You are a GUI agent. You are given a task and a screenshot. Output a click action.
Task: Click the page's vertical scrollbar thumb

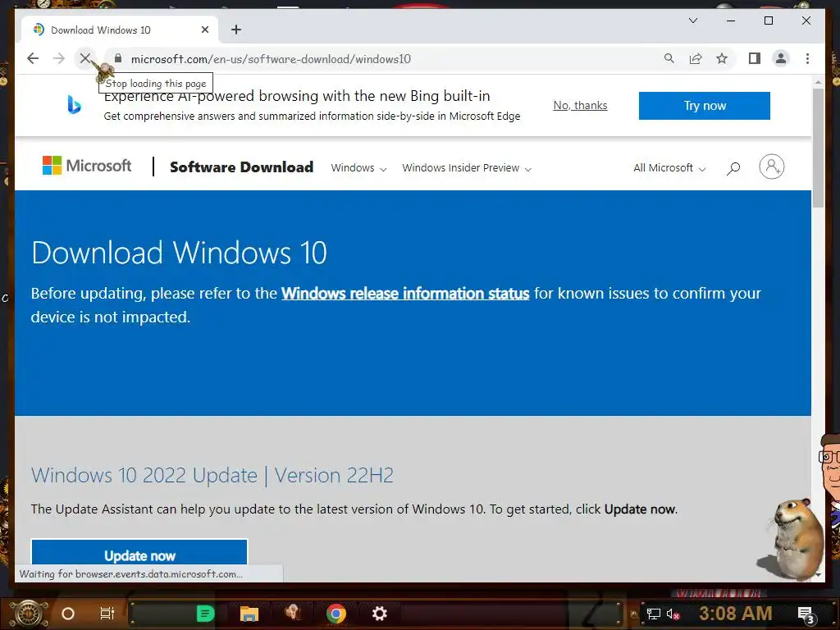(x=818, y=148)
